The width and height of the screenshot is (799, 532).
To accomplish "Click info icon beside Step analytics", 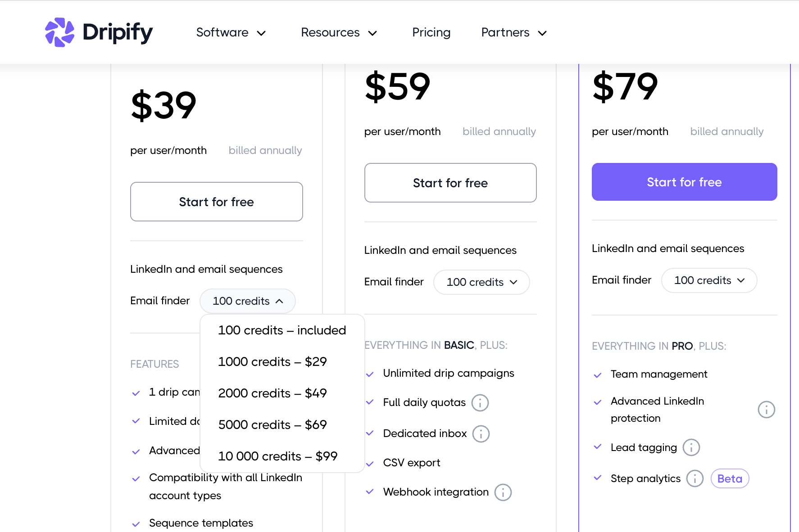I will click(695, 479).
